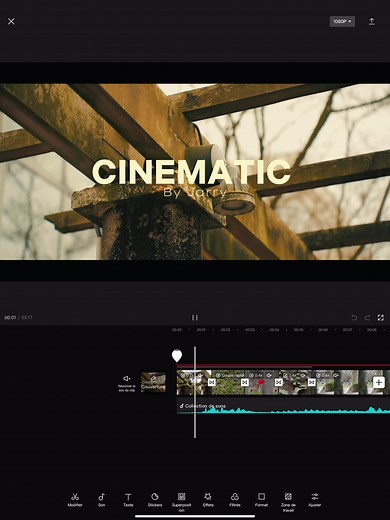390x520 pixels.
Task: Click the undo arrow
Action: (354, 318)
